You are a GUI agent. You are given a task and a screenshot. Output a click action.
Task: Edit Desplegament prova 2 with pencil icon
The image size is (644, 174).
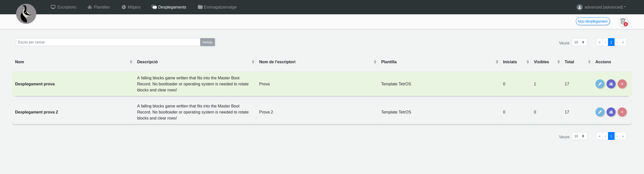point(600,112)
